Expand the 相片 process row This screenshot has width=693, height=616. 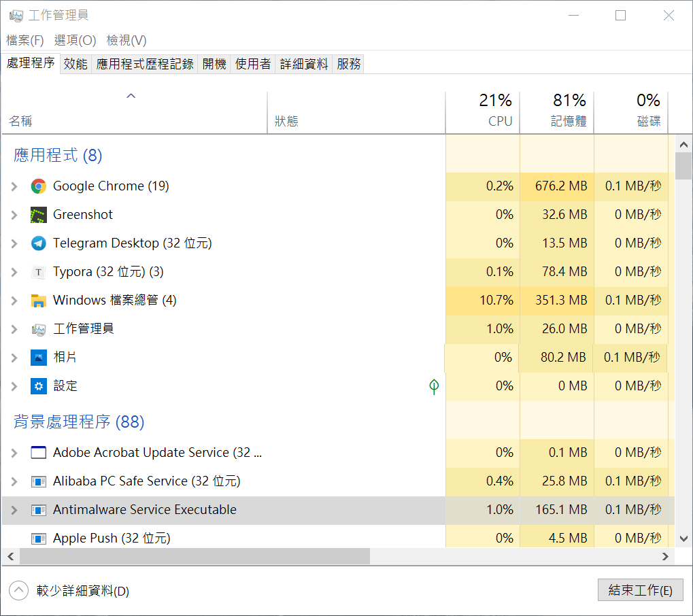click(14, 358)
